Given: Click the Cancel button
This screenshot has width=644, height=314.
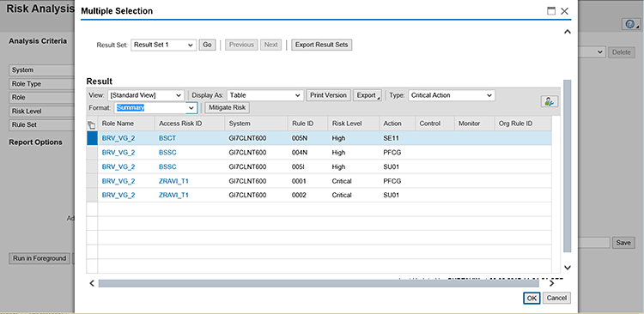Looking at the screenshot, I should pos(556,298).
